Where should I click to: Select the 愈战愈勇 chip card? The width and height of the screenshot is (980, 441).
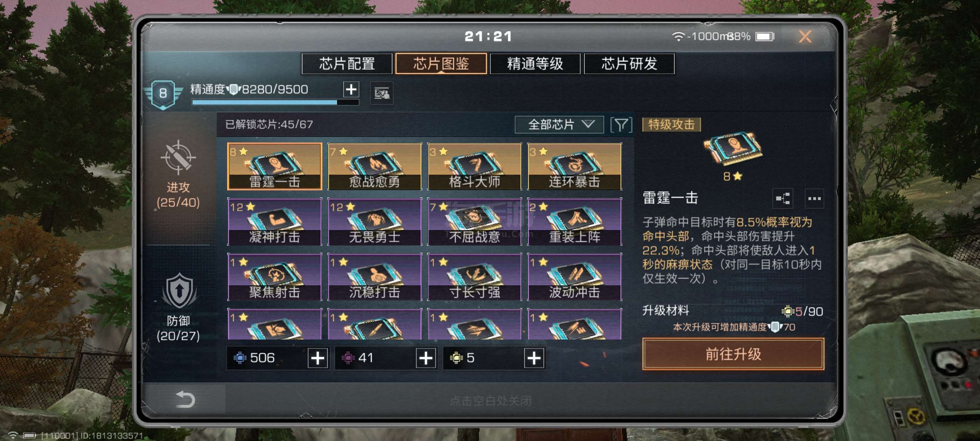click(x=374, y=166)
